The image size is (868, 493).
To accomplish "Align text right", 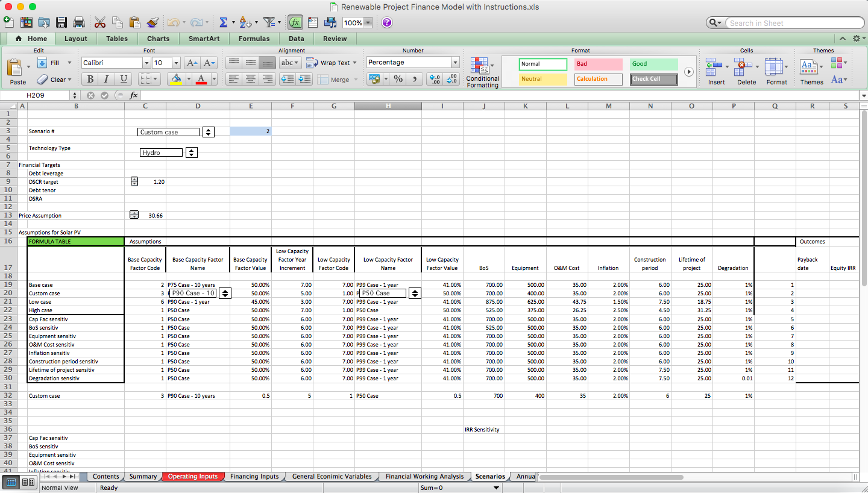I will click(268, 79).
